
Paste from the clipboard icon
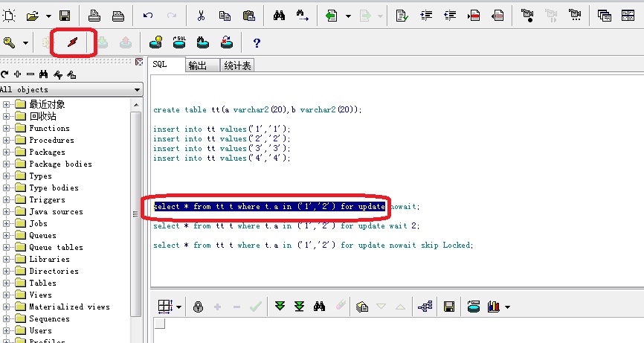(249, 16)
